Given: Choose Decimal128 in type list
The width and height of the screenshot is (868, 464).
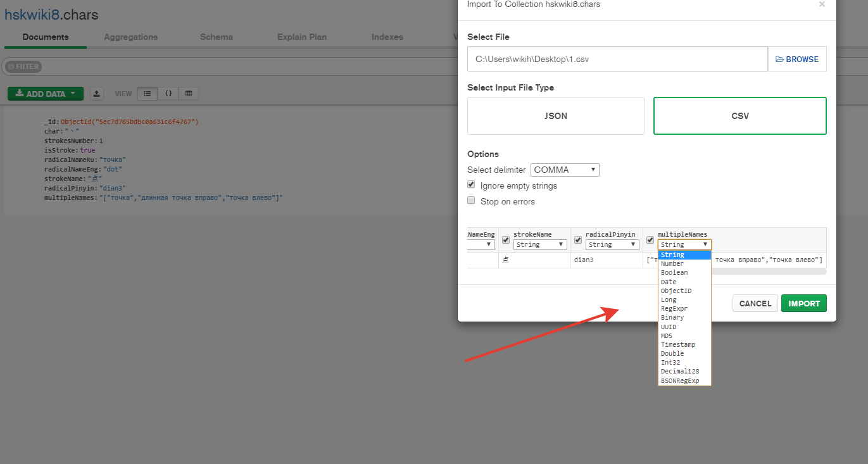Looking at the screenshot, I should point(684,371).
